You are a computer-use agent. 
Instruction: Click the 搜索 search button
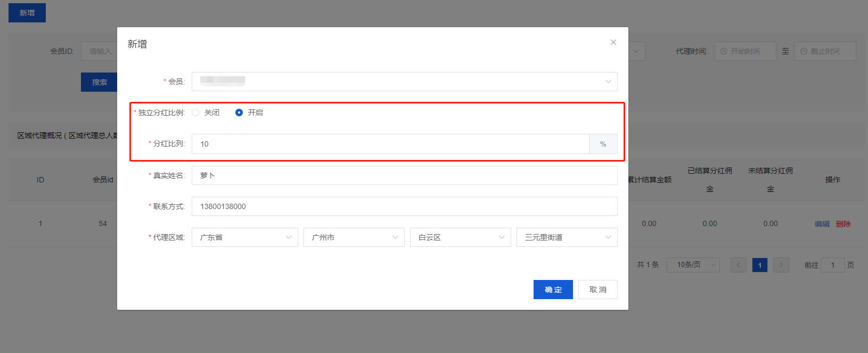point(100,82)
